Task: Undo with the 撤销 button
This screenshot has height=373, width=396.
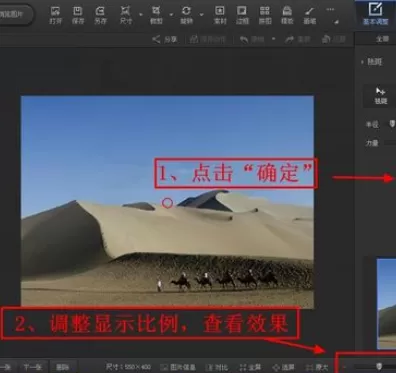Action: pos(252,39)
